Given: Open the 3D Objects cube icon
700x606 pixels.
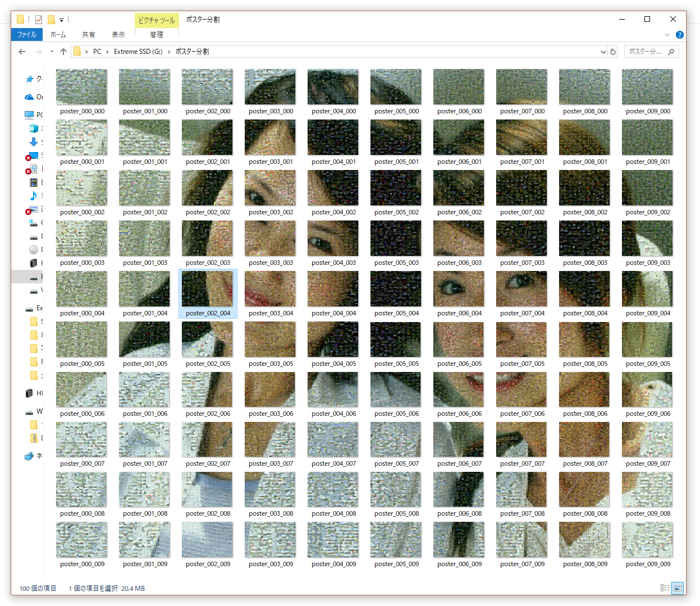Looking at the screenshot, I should point(34,128).
